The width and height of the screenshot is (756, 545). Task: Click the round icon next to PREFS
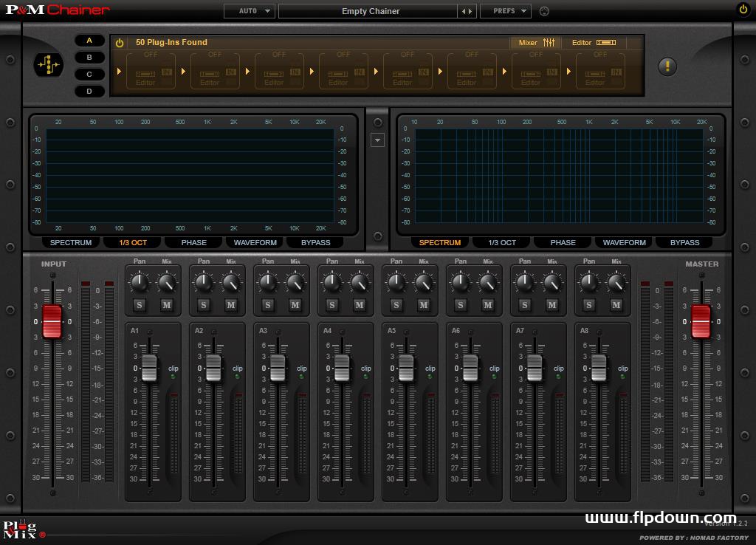[x=545, y=11]
